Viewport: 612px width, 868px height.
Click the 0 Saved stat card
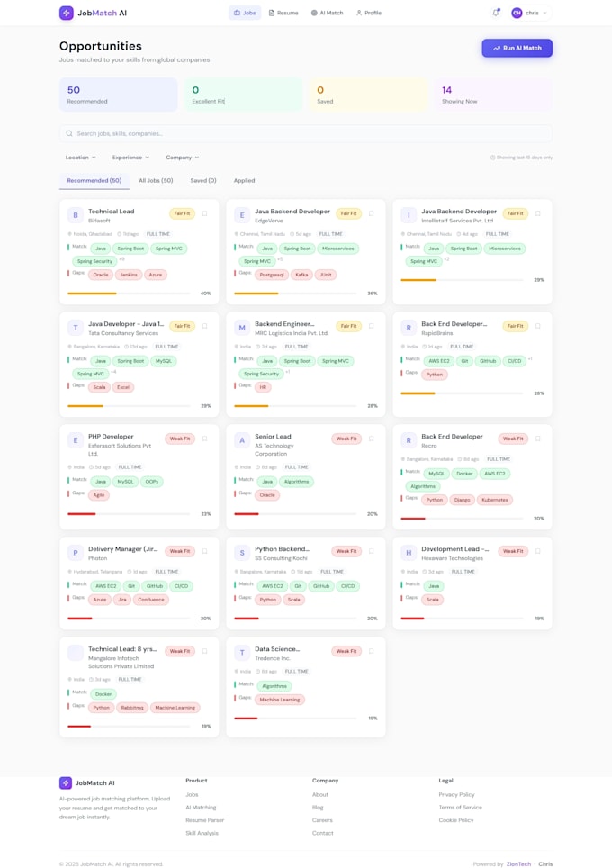pos(368,95)
